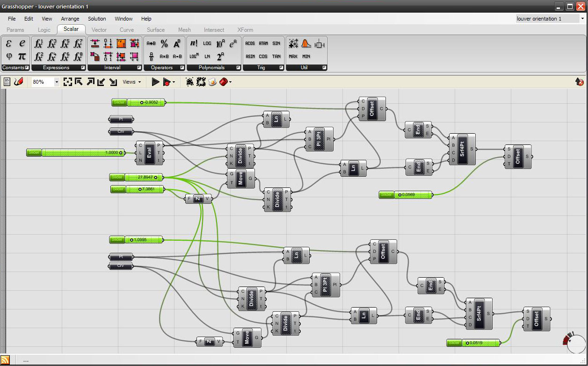The height and width of the screenshot is (366, 588).
Task: Expand the Util panel
Action: (324, 68)
